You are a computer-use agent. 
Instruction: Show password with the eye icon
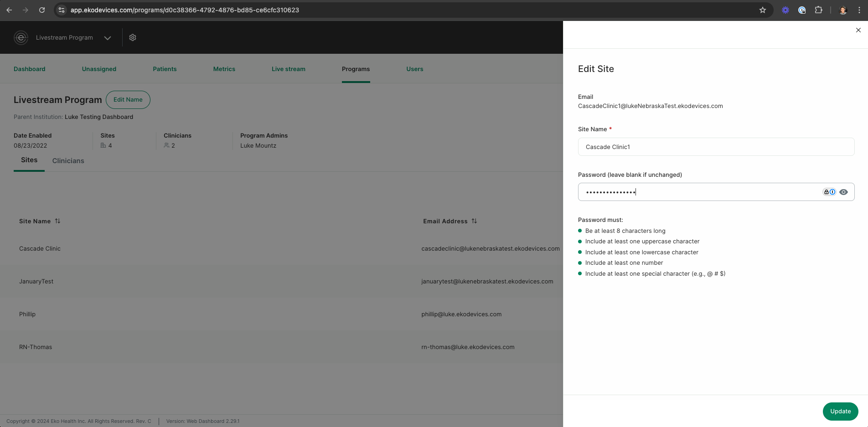coord(844,192)
